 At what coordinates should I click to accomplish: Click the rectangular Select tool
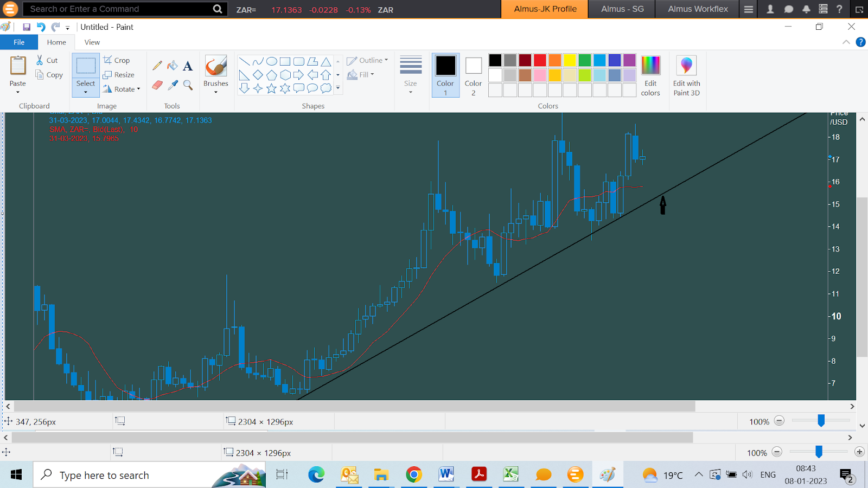[x=86, y=66]
